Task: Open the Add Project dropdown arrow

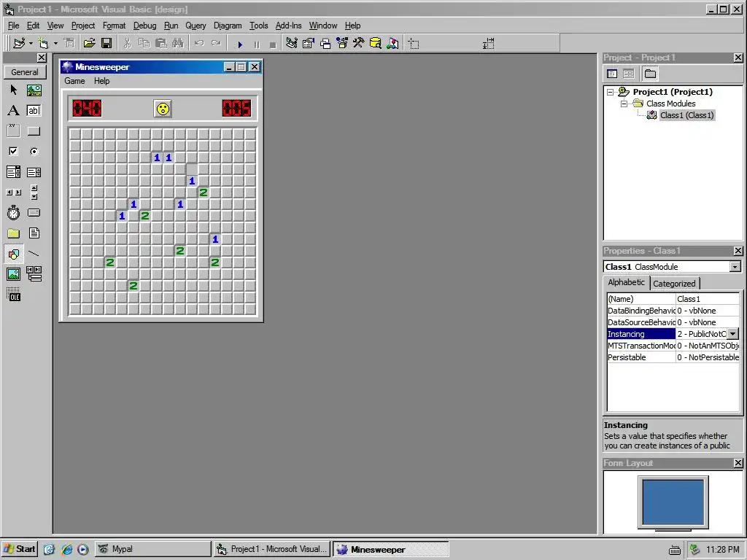Action: coord(31,44)
